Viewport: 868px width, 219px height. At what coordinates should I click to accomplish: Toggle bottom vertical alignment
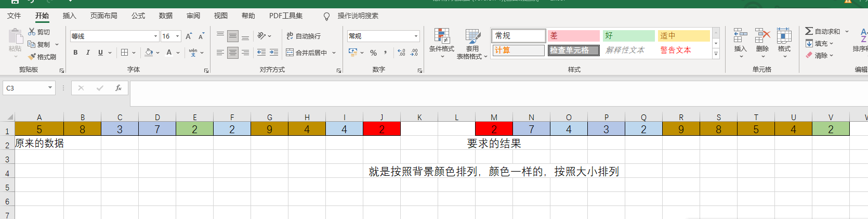click(x=245, y=36)
